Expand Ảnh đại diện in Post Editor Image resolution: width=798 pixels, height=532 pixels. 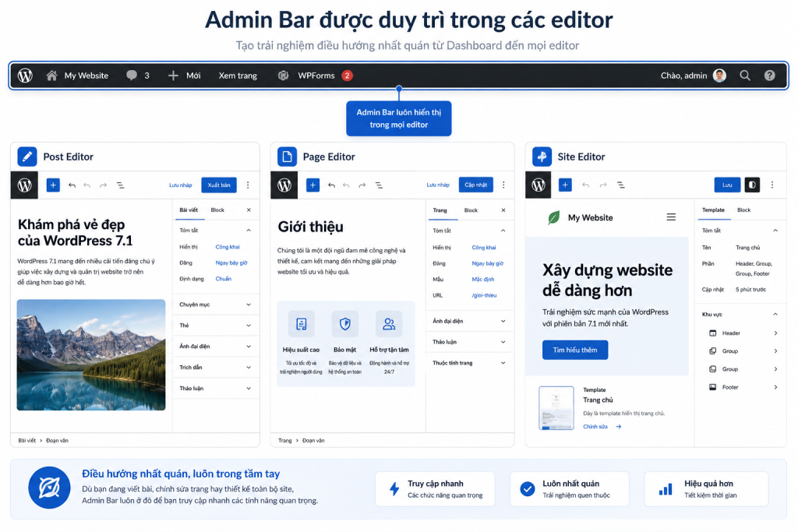(x=214, y=347)
